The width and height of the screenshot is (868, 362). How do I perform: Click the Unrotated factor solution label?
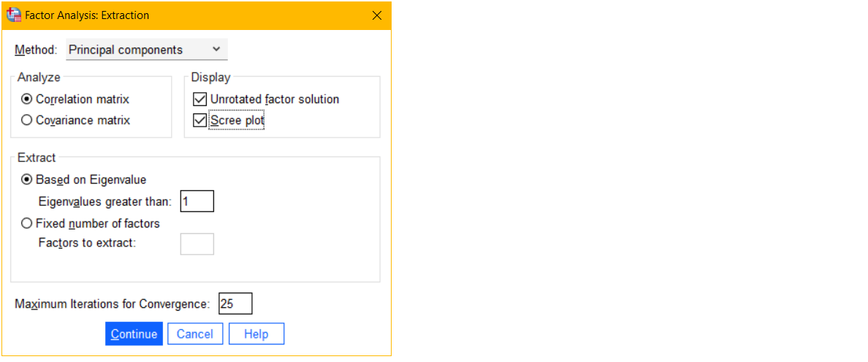[275, 99]
